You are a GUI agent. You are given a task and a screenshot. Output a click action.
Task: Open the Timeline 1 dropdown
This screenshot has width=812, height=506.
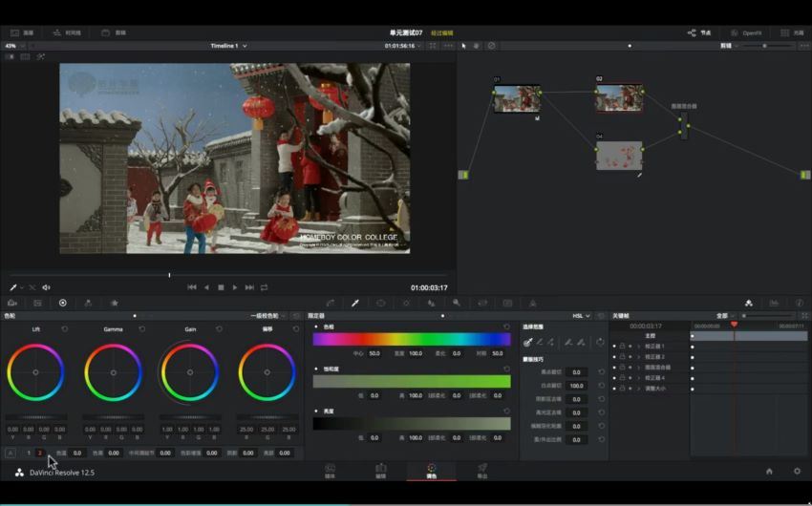(x=228, y=46)
